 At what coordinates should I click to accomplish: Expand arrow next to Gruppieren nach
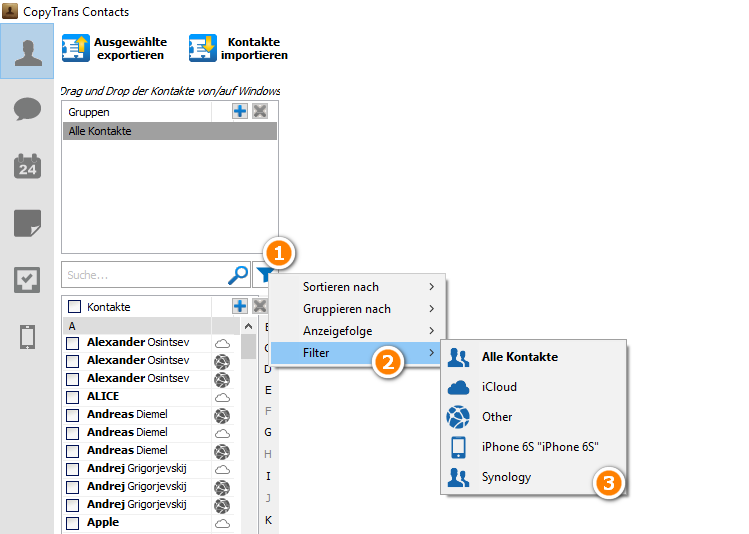coord(431,309)
